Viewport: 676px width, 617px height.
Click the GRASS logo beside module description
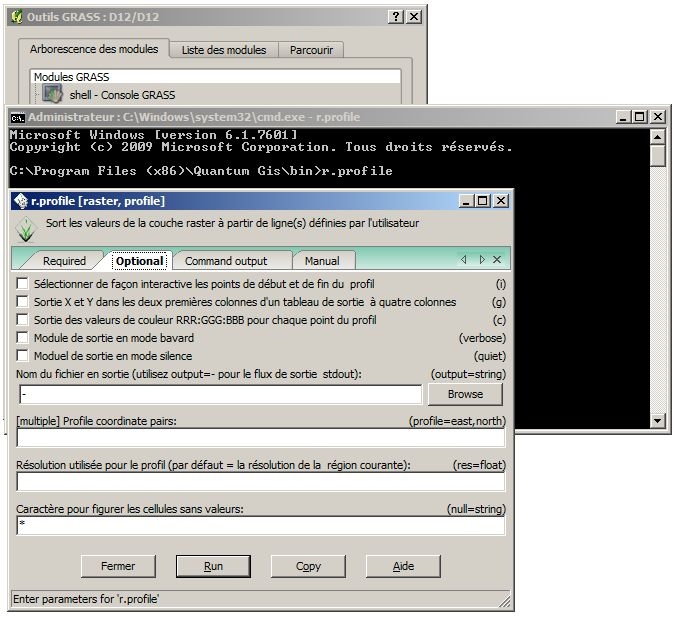tap(26, 229)
